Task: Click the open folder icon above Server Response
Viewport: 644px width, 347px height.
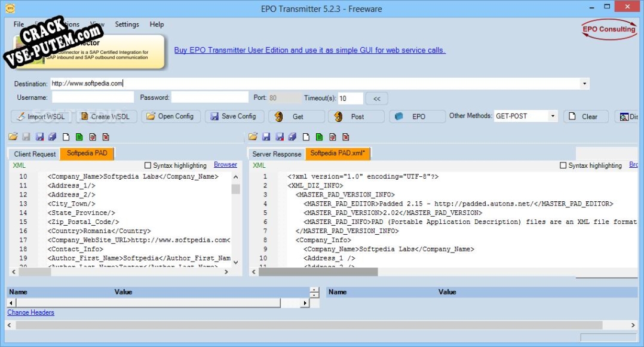Action: pyautogui.click(x=253, y=137)
